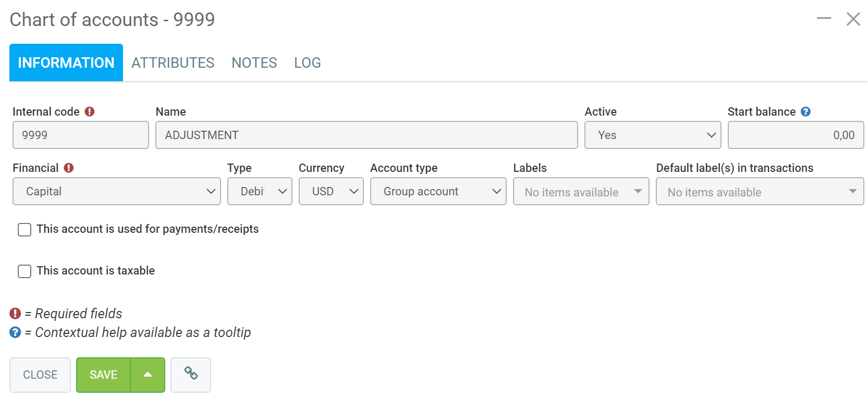Screen dimensions: 868x399
Task: Switch to the Attributes tab
Action: pyautogui.click(x=173, y=63)
